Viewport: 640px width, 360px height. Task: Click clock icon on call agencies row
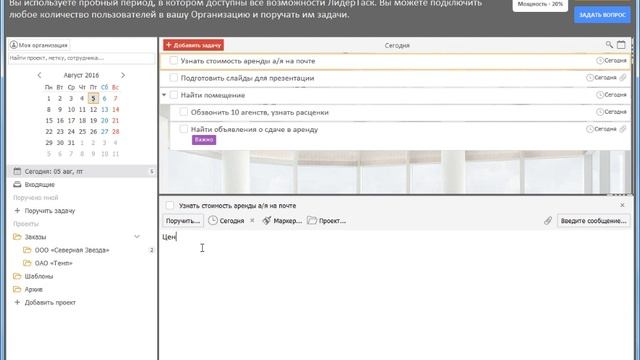[600, 112]
